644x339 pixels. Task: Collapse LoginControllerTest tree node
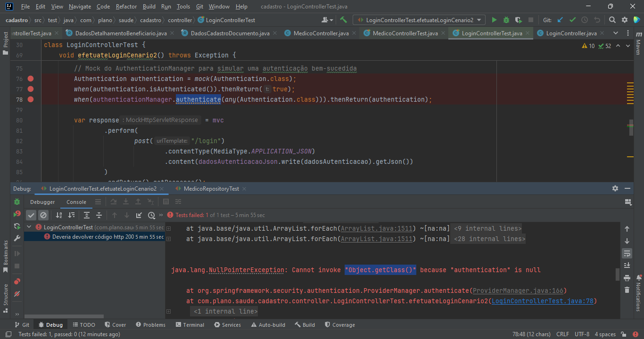pyautogui.click(x=29, y=227)
